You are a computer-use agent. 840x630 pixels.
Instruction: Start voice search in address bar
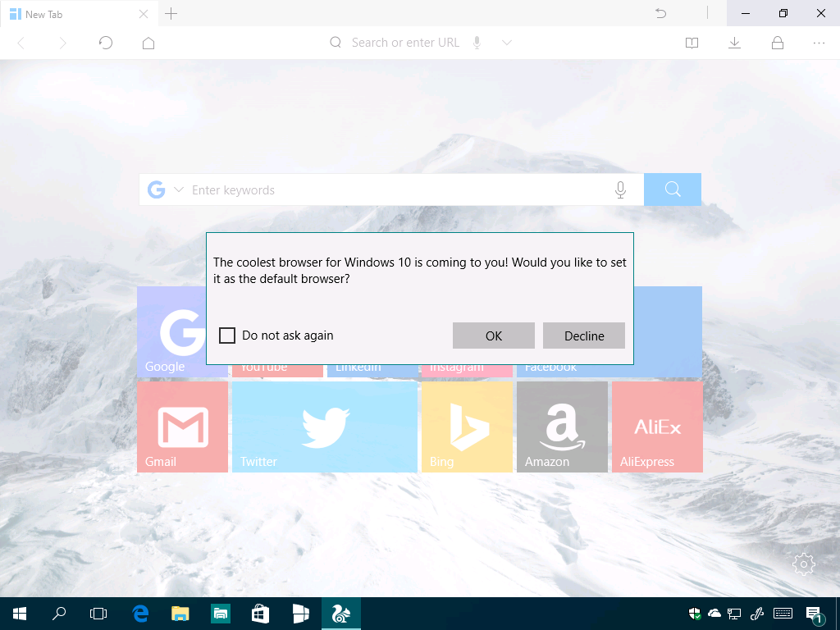477,43
